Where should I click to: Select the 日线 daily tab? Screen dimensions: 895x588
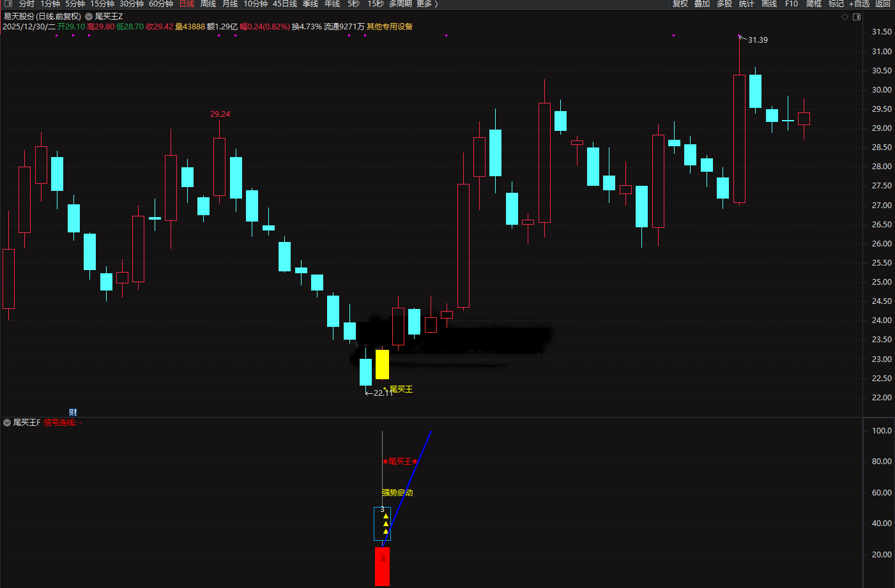point(187,4)
